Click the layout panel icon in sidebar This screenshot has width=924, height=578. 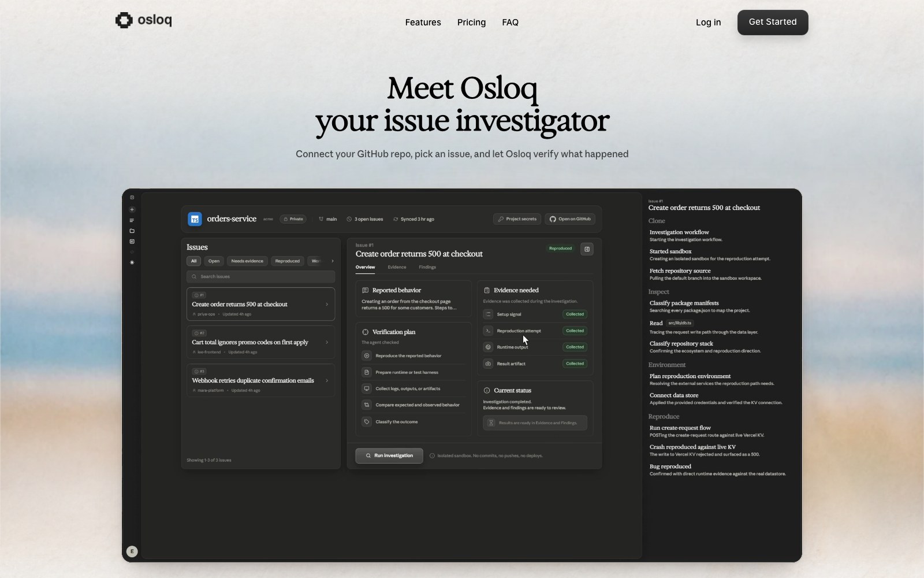click(132, 242)
